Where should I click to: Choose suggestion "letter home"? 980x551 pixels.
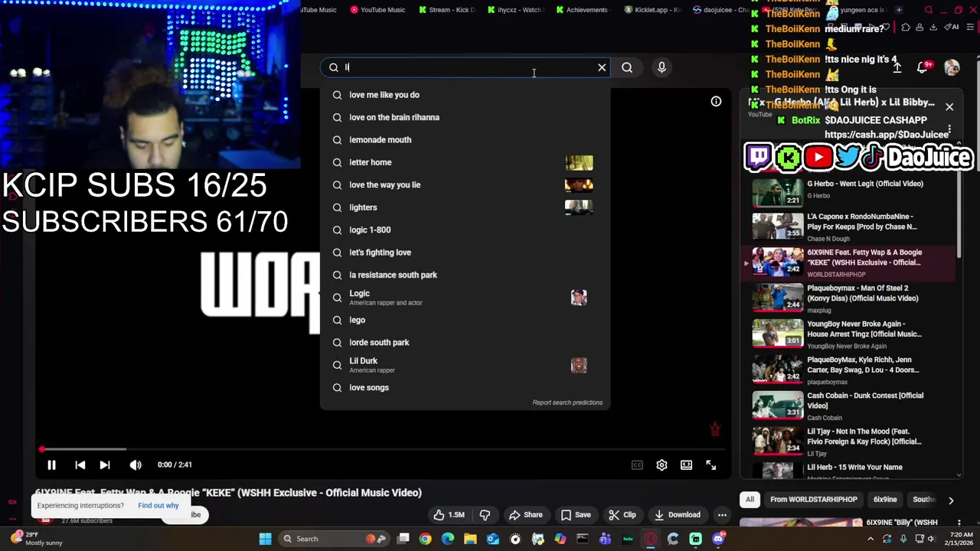[465, 162]
